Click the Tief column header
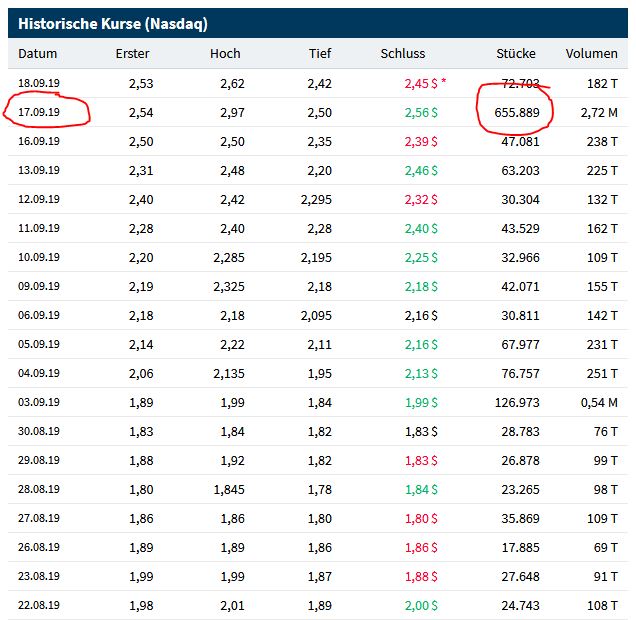 point(319,54)
